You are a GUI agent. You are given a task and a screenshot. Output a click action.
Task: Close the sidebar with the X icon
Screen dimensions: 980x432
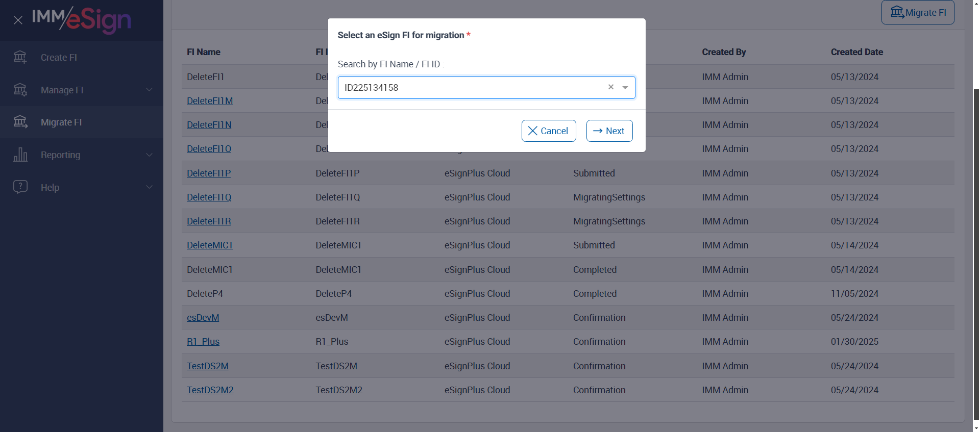pyautogui.click(x=18, y=20)
